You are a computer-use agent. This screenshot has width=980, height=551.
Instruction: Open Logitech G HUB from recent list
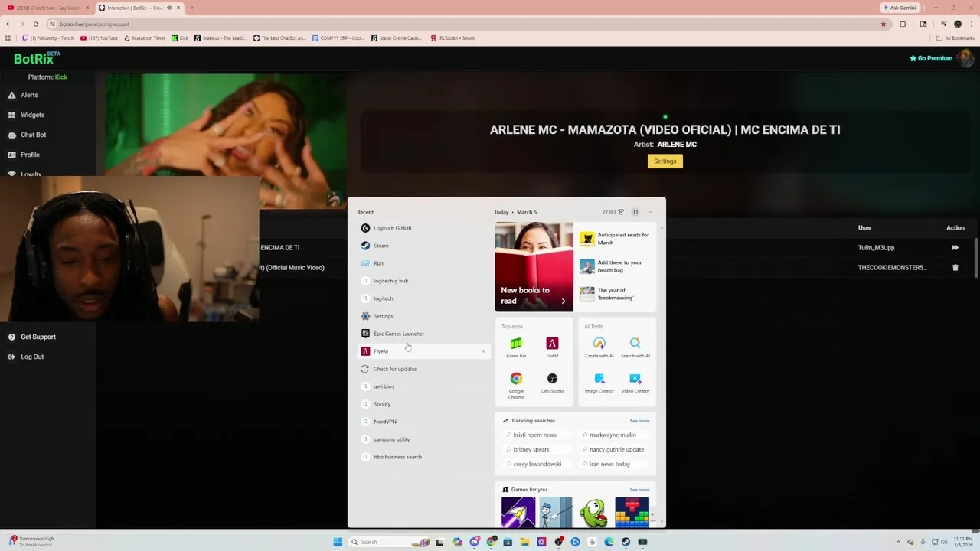(423, 228)
